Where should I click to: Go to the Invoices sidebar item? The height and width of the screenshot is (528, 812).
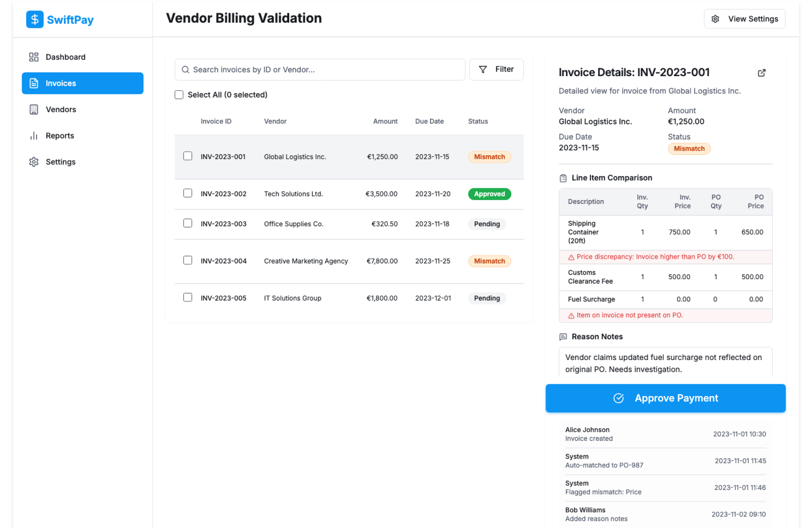click(x=82, y=83)
